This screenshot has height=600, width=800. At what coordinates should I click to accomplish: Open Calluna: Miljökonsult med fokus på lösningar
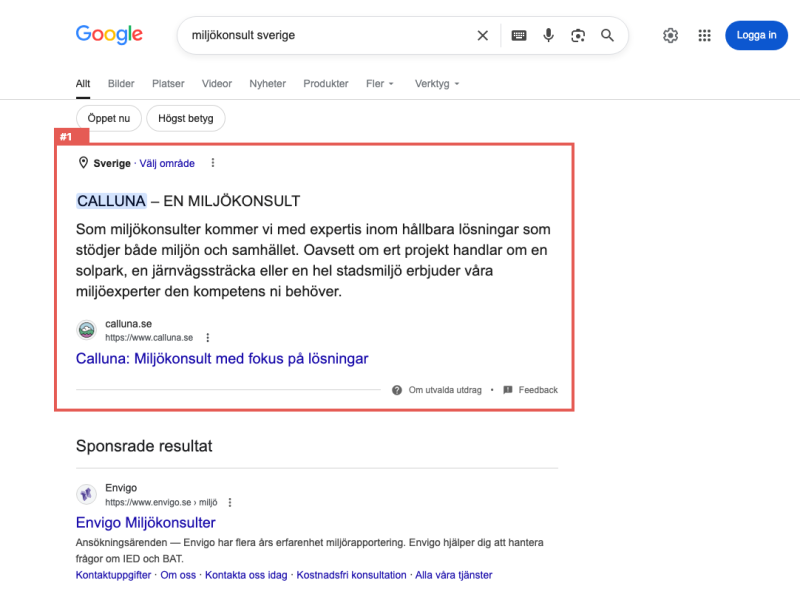pyautogui.click(x=222, y=359)
